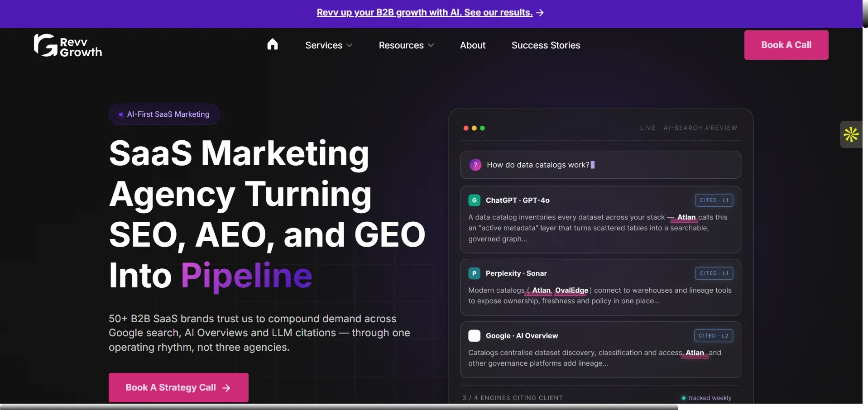The height and width of the screenshot is (410, 868).
Task: Click the CITED · L2 badge on Google card
Action: pos(714,336)
